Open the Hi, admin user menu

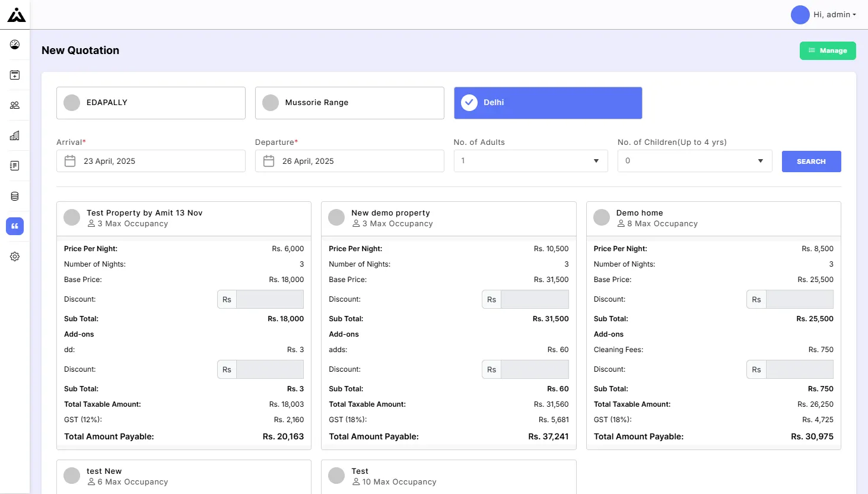click(x=824, y=15)
